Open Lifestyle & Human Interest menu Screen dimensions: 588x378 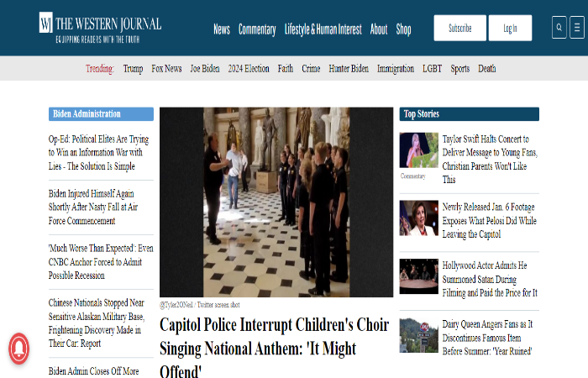pos(323,29)
